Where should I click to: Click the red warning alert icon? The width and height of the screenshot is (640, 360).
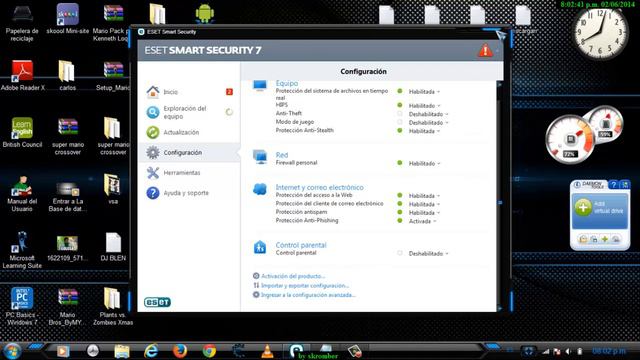(485, 51)
